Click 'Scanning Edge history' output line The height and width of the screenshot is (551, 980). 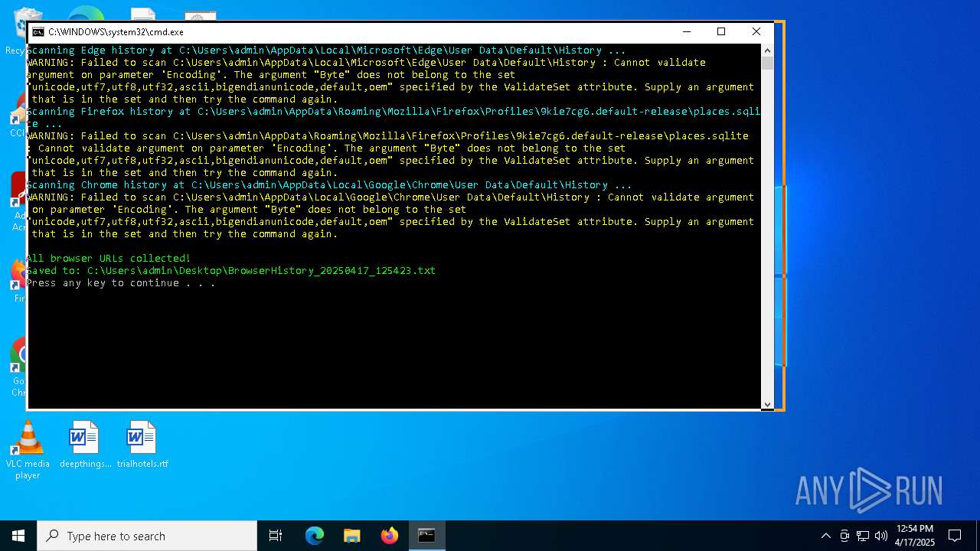coord(325,51)
